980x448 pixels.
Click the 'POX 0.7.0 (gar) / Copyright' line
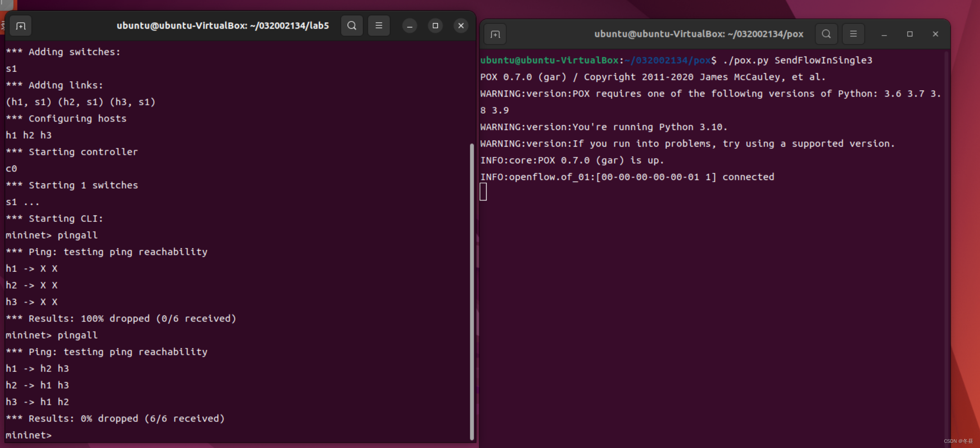click(653, 77)
